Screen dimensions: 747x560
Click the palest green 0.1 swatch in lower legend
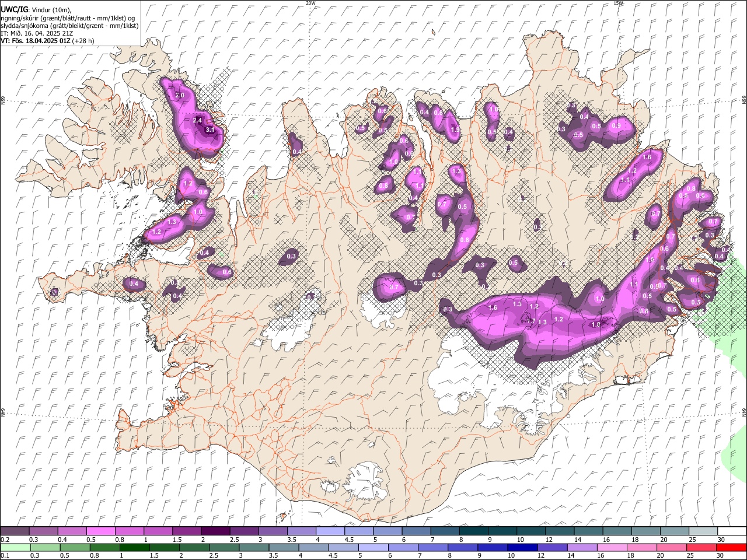[16, 548]
